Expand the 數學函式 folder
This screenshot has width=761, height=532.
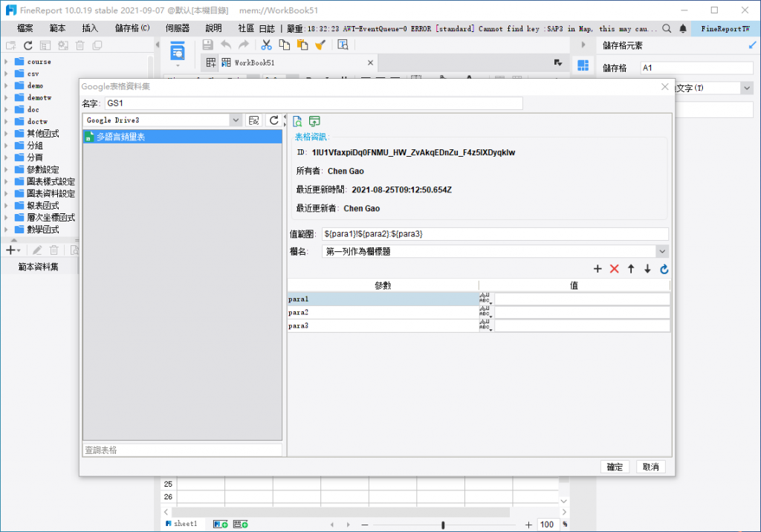[x=6, y=230]
